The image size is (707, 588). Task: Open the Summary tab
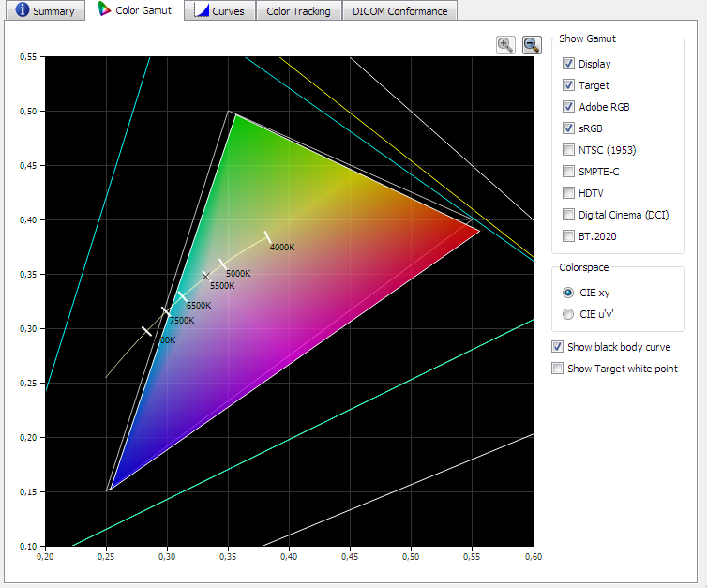tap(45, 11)
